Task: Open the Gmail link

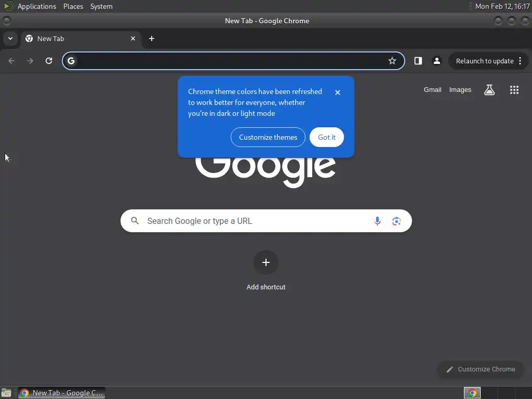Action: click(432, 90)
